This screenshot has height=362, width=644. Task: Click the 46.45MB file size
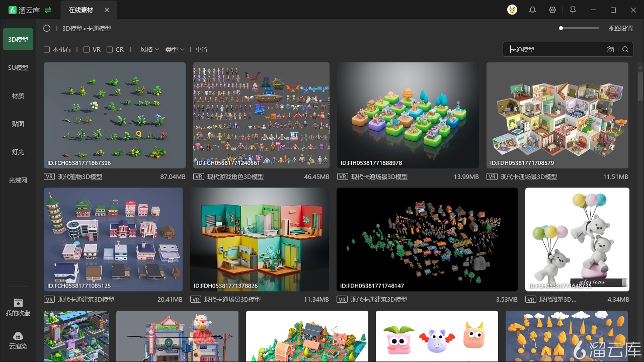(x=317, y=177)
